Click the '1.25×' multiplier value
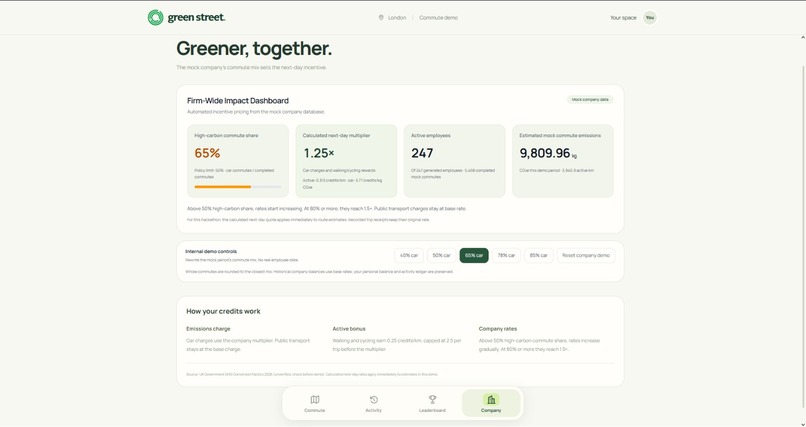 pyautogui.click(x=319, y=153)
